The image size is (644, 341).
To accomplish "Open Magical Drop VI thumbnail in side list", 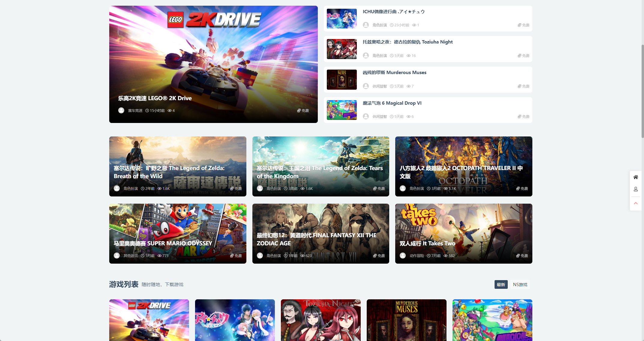I will click(342, 110).
